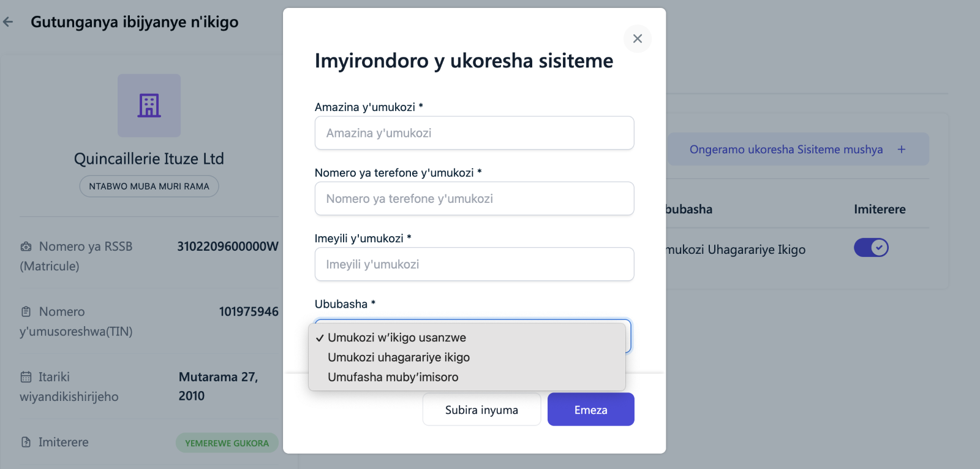This screenshot has height=469, width=980.
Task: Click the Amazina y'umukozi input field
Action: click(x=474, y=133)
